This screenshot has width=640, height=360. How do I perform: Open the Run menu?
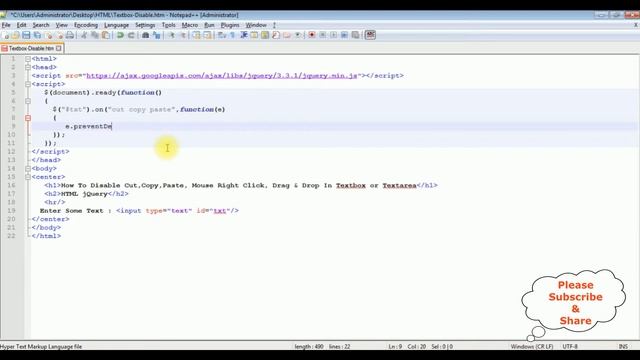coord(209,25)
